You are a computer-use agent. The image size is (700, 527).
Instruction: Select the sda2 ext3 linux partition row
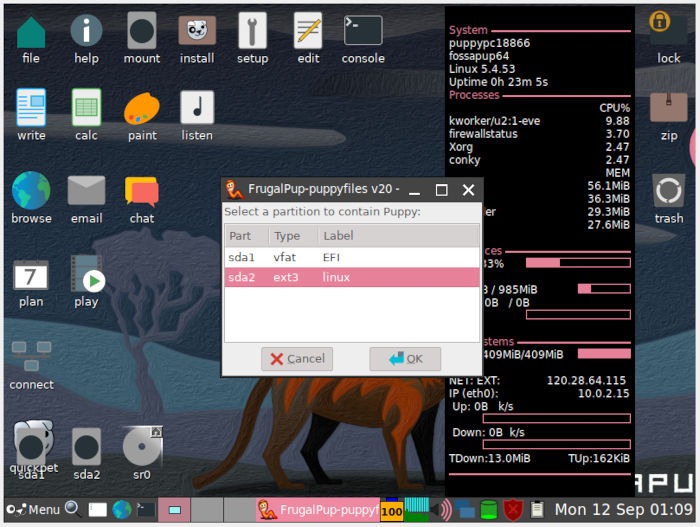(x=352, y=277)
